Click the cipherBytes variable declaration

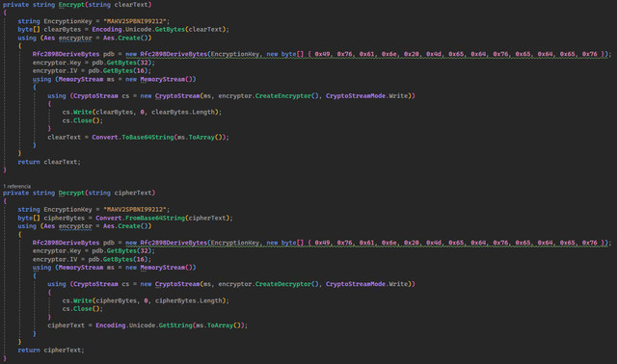coord(65,218)
